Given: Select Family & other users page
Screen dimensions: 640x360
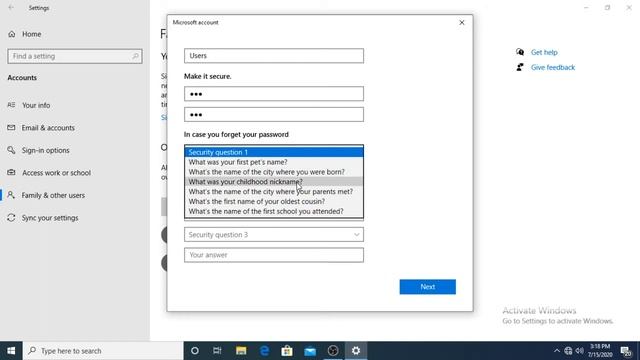Looking at the screenshot, I should [46, 195].
